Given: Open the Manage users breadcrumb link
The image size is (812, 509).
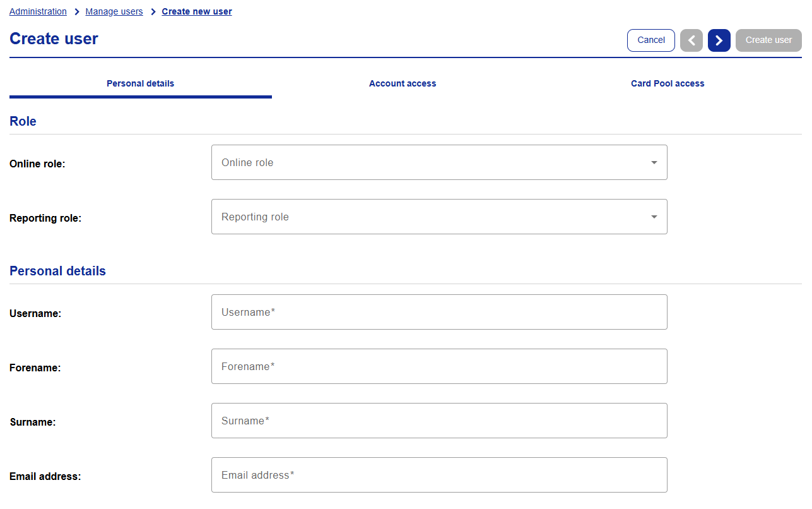Looking at the screenshot, I should pos(114,11).
